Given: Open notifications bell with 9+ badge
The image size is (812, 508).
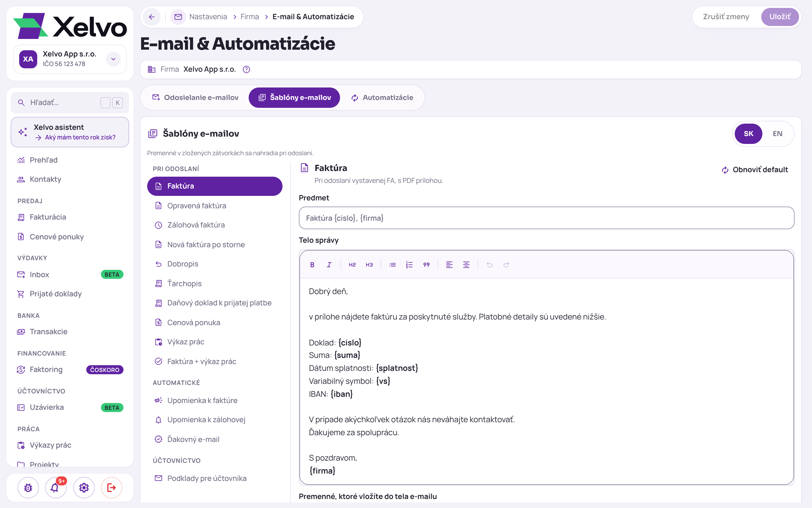Looking at the screenshot, I should tap(55, 487).
